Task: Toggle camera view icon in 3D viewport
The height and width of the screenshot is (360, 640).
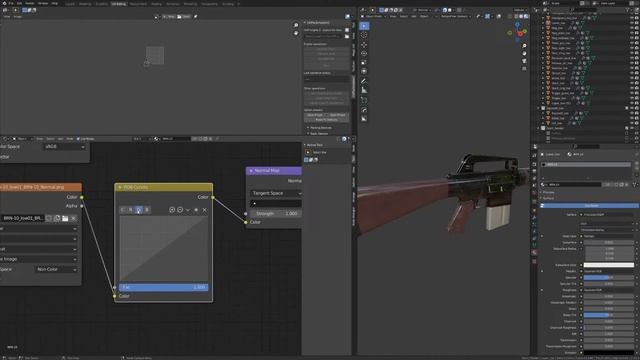Action: click(x=524, y=61)
